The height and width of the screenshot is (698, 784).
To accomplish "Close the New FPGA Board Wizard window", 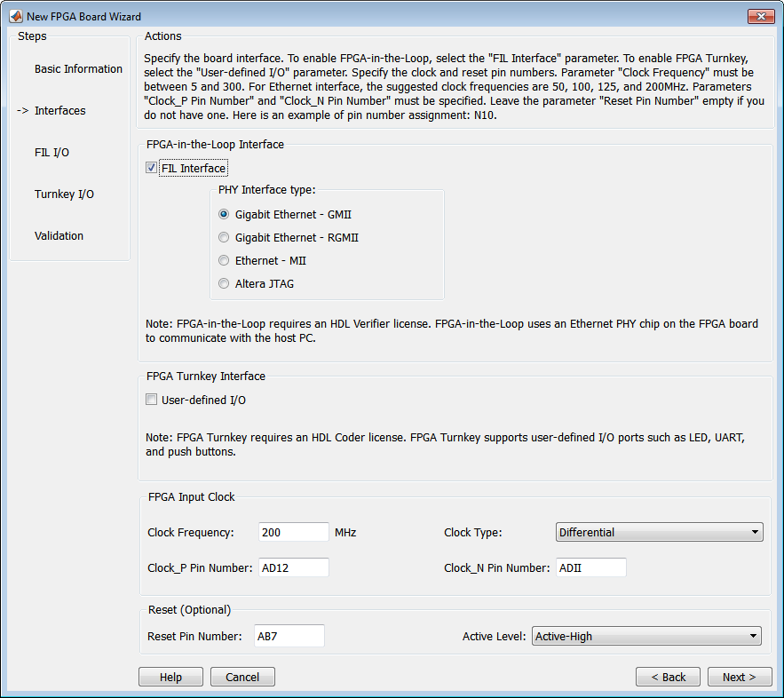I will (760, 17).
